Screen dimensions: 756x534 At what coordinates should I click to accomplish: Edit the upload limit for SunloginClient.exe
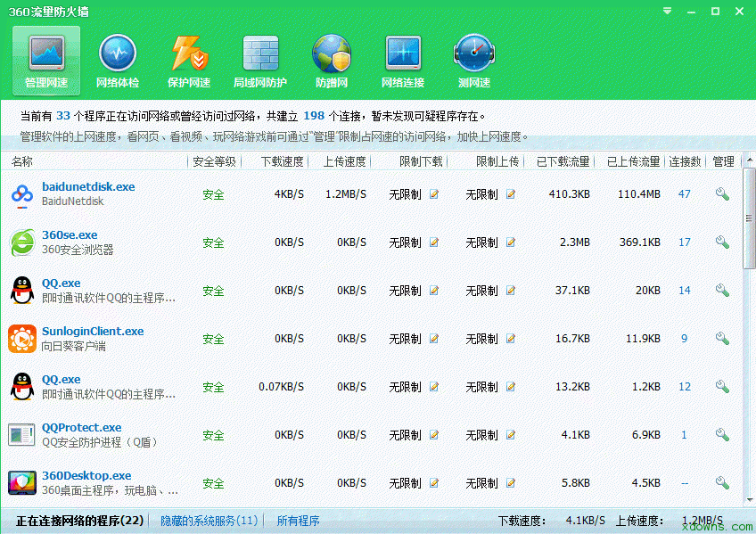511,339
